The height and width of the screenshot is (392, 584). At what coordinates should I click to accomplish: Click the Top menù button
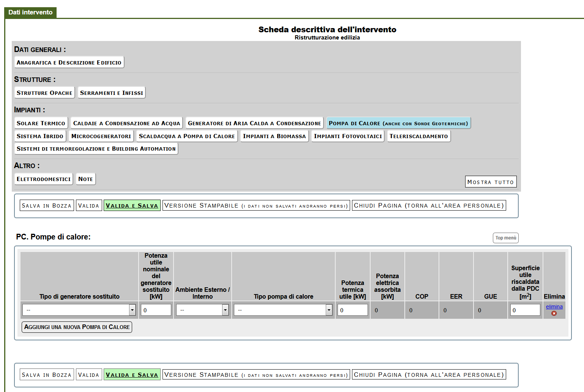click(x=505, y=238)
